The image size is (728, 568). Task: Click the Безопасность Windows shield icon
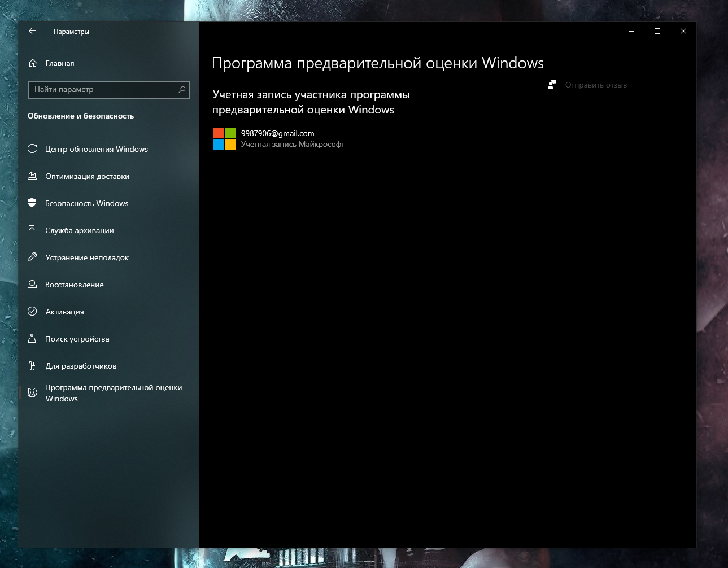tap(32, 203)
